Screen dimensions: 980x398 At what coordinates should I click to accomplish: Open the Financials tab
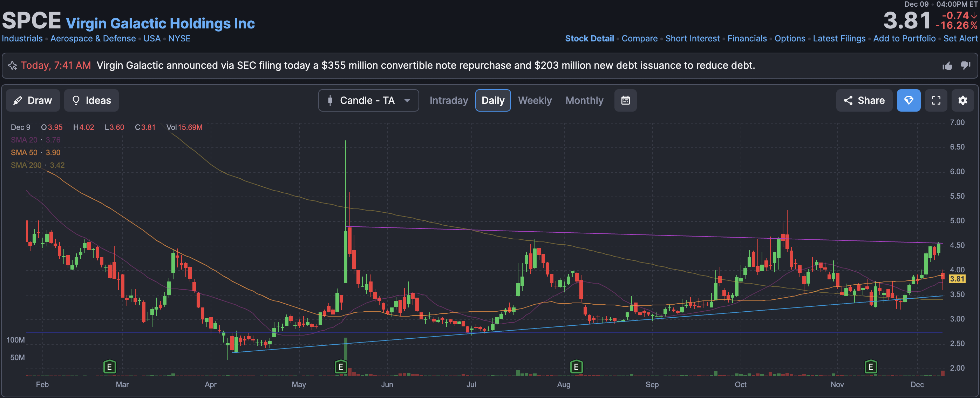pyautogui.click(x=747, y=39)
